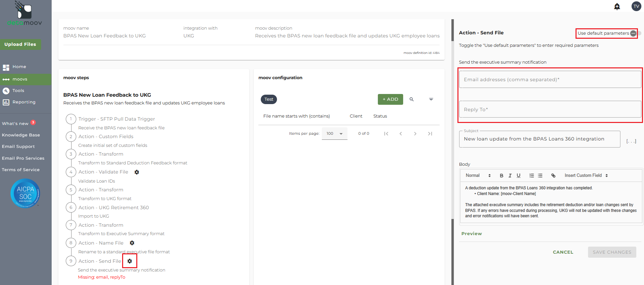The height and width of the screenshot is (285, 644).
Task: Click the + ADD configuration button
Action: coord(390,99)
